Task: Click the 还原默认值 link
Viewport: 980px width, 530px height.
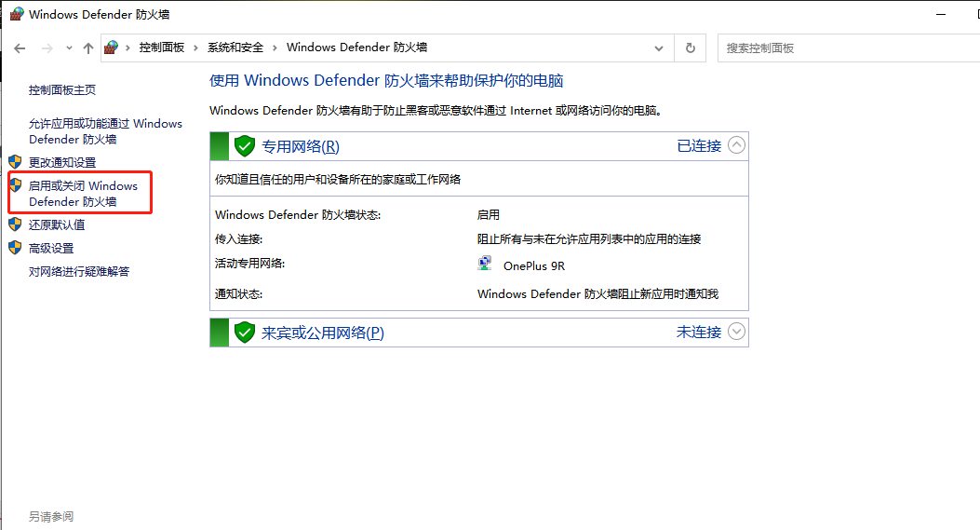Action: pos(57,224)
